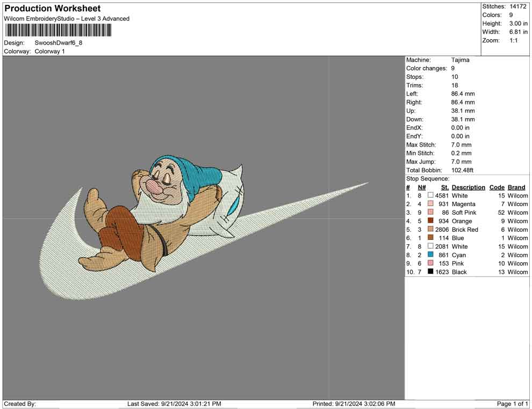Click the Orange 934 color swatch
Viewport: 532px width, 409px height.
(430, 221)
